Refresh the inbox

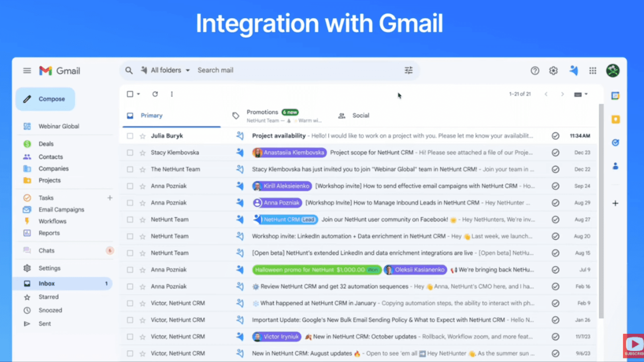tap(155, 94)
